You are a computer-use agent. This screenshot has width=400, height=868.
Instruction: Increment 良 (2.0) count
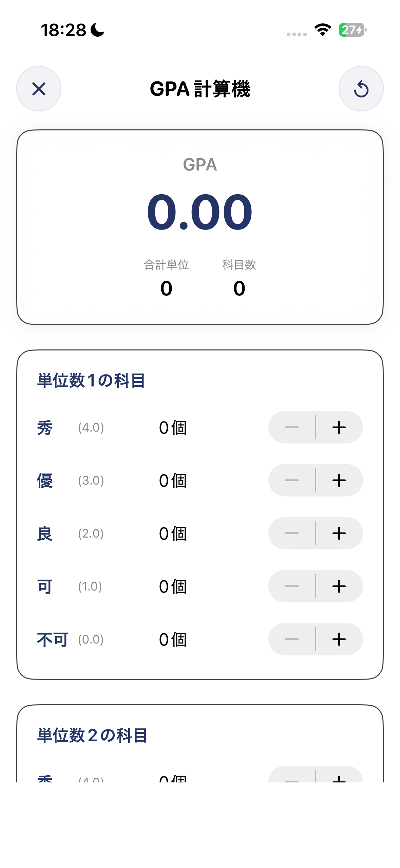pos(339,533)
